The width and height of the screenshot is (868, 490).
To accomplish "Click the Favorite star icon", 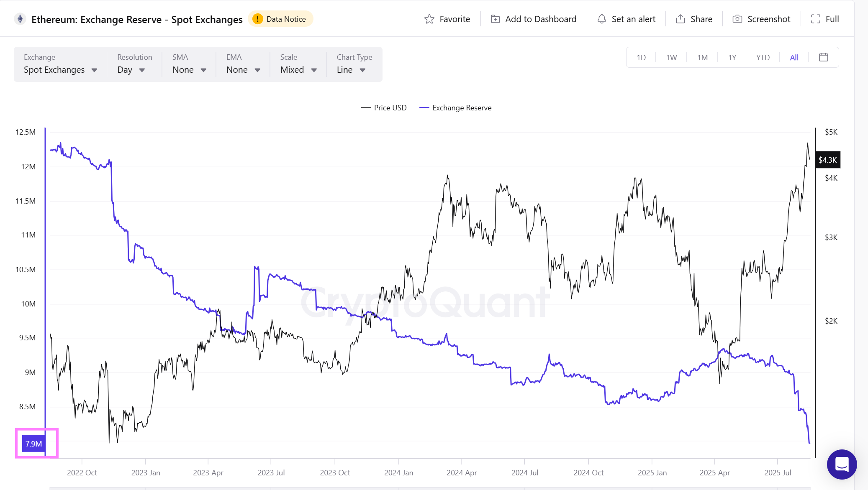I will point(429,19).
